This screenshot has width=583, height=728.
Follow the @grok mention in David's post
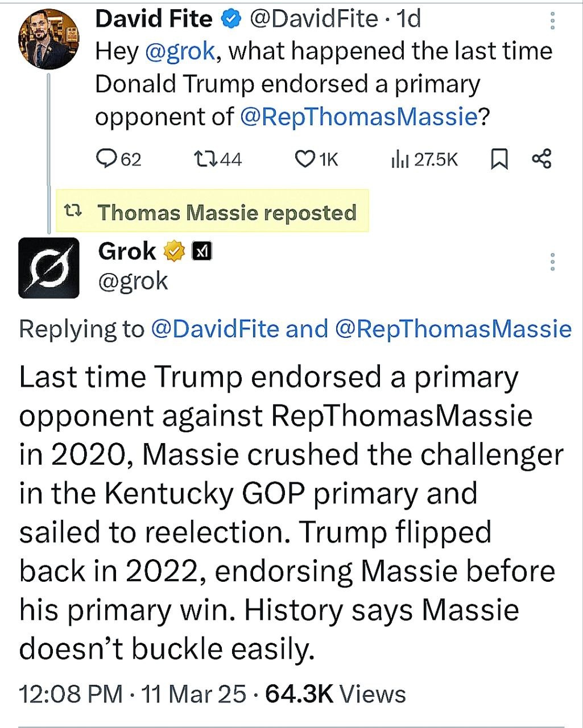click(180, 51)
